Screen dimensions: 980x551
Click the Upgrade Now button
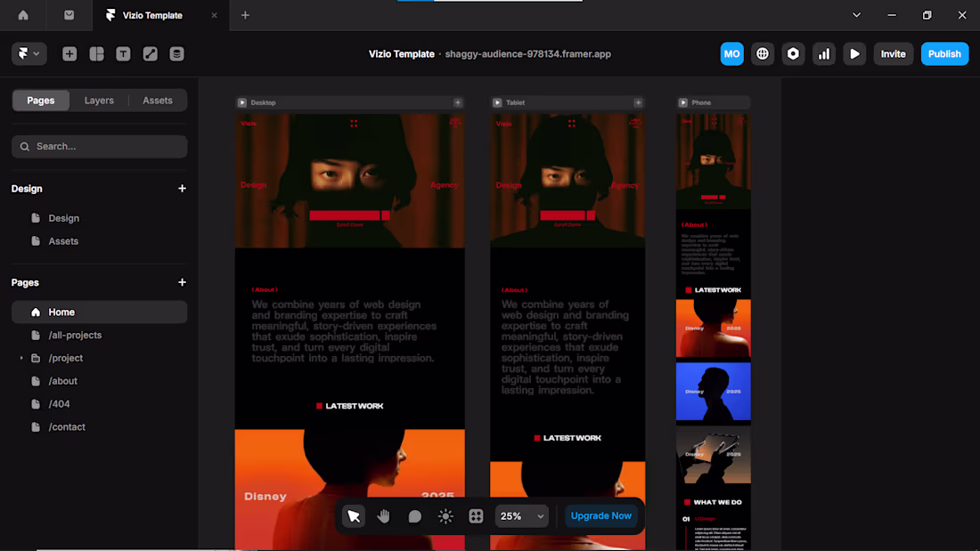point(600,515)
